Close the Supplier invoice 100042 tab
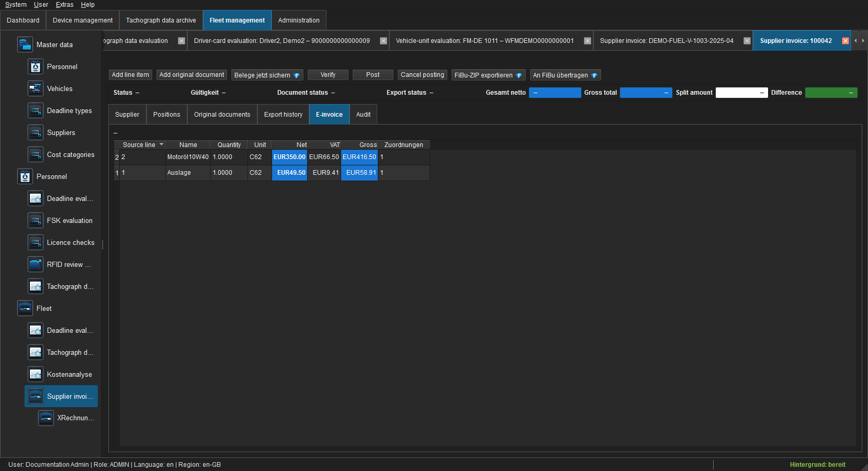The height and width of the screenshot is (471, 868). point(846,41)
